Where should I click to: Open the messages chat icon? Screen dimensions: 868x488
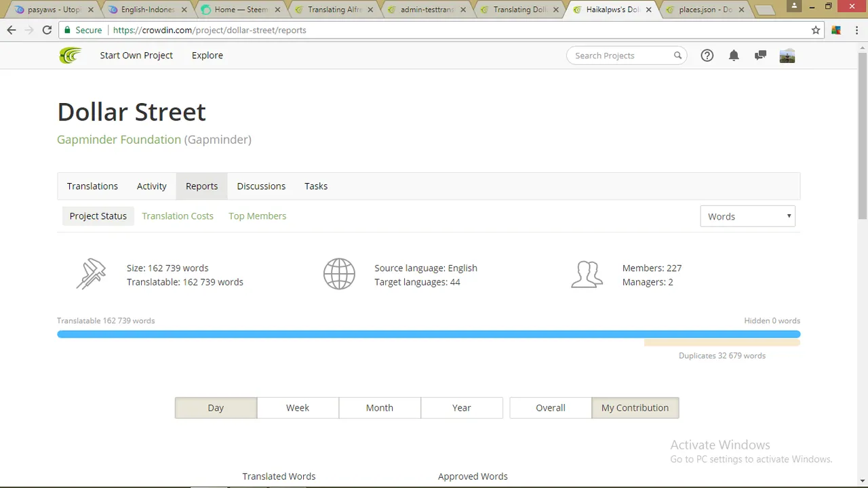[x=760, y=56]
